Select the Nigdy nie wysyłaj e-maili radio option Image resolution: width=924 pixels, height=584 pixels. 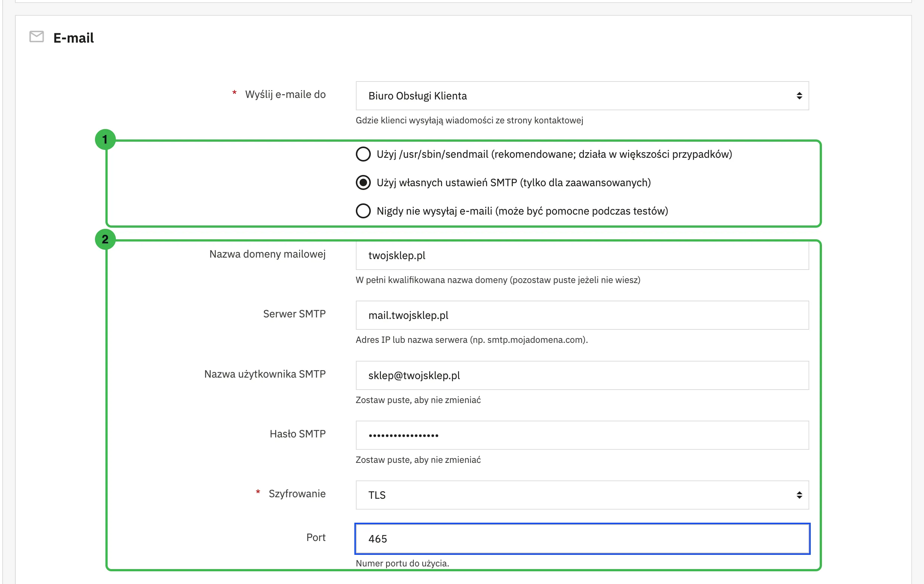[363, 211]
